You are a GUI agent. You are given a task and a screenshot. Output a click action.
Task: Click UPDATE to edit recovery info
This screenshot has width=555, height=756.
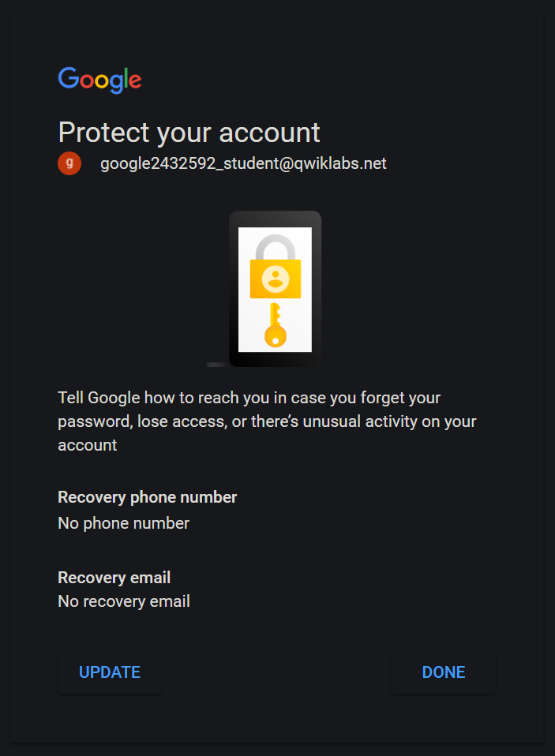[110, 672]
